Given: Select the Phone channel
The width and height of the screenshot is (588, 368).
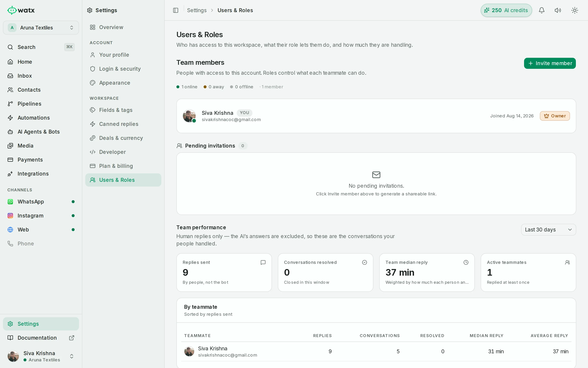Looking at the screenshot, I should 41,244.
